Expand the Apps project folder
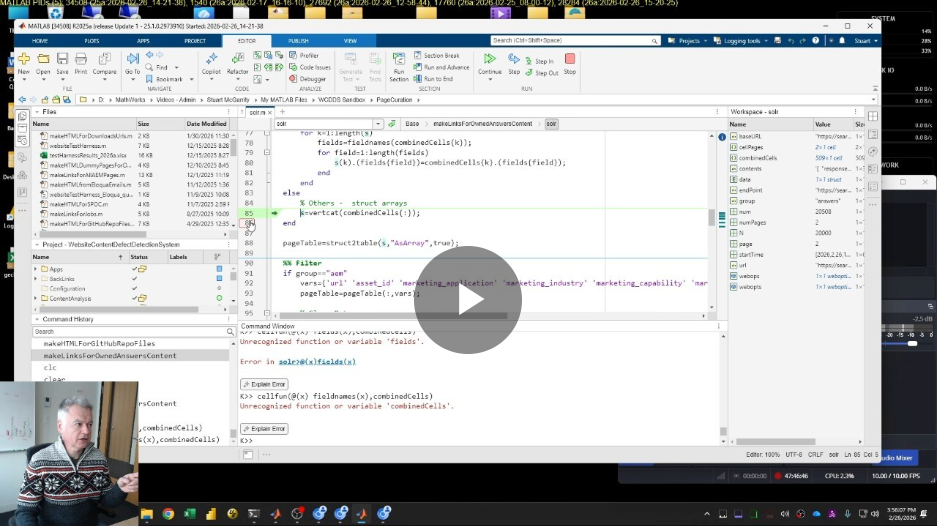This screenshot has width=937, height=526. 36,269
